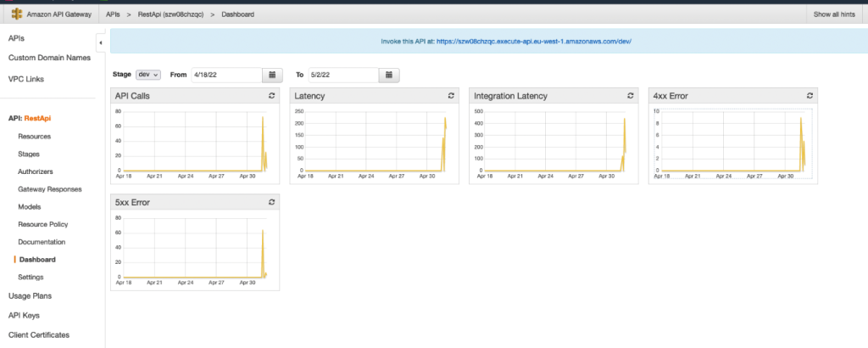Click the Latency panel title
Image resolution: width=868 pixels, height=348 pixels.
tap(309, 96)
